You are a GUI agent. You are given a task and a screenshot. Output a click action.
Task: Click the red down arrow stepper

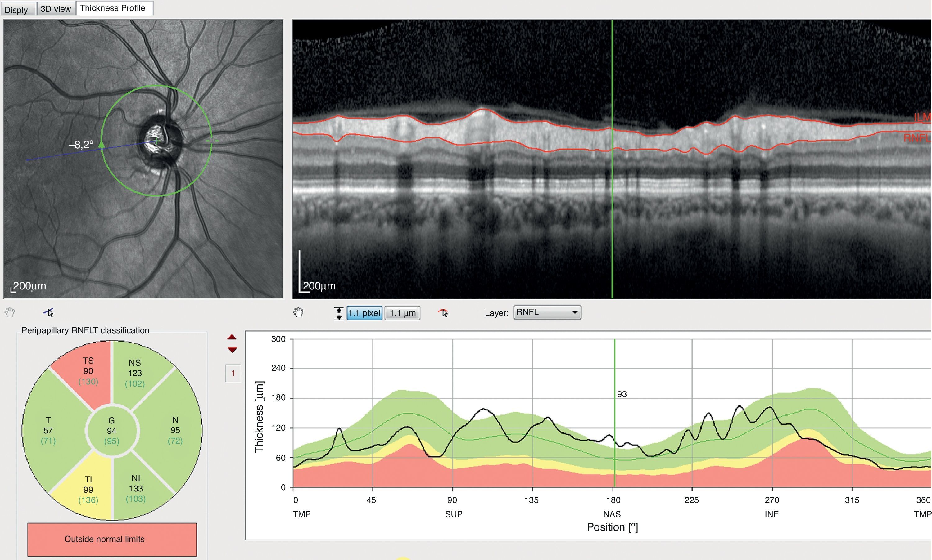pyautogui.click(x=232, y=350)
